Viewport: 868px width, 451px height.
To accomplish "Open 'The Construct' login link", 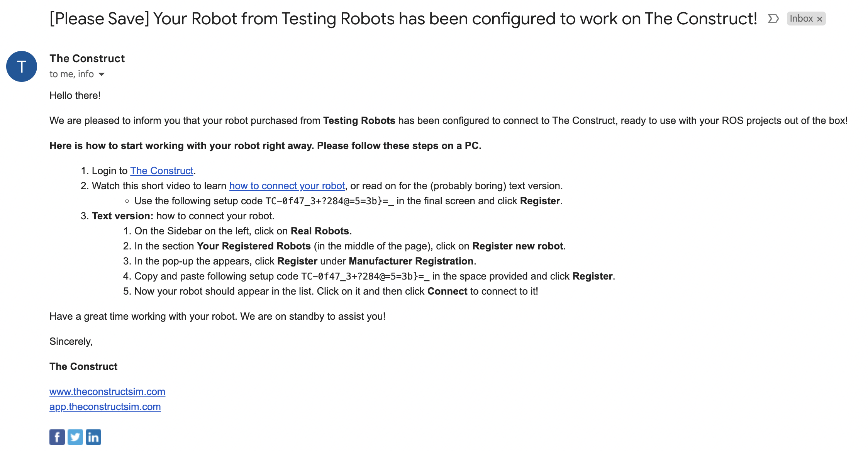I will coord(162,171).
